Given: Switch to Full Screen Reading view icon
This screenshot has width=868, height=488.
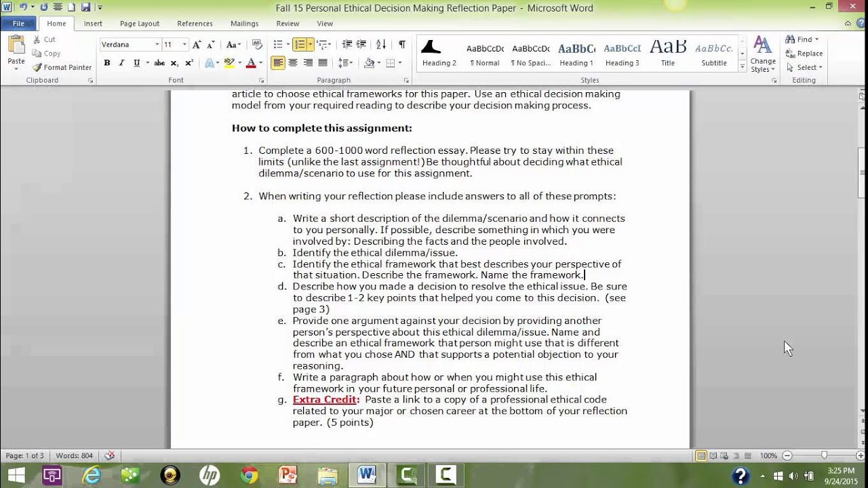Looking at the screenshot, I should pos(713,455).
